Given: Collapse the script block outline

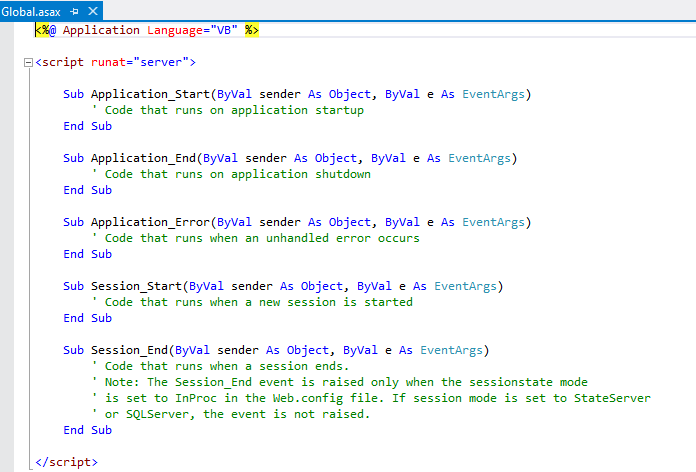Looking at the screenshot, I should (x=28, y=63).
